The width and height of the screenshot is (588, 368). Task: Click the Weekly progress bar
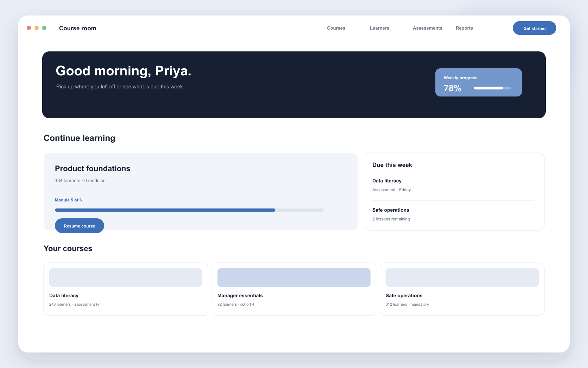(492, 88)
